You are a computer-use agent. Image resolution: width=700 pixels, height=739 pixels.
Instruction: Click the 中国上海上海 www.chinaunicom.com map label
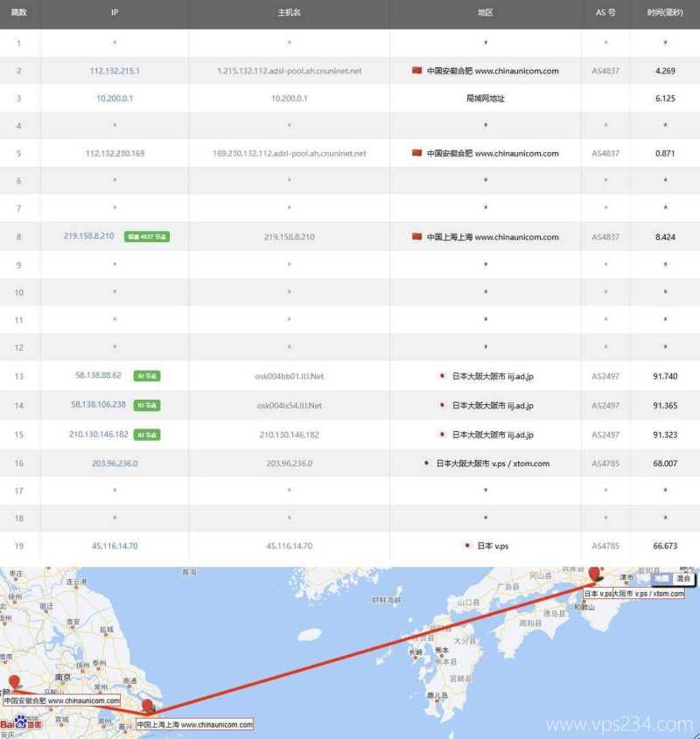click(194, 724)
